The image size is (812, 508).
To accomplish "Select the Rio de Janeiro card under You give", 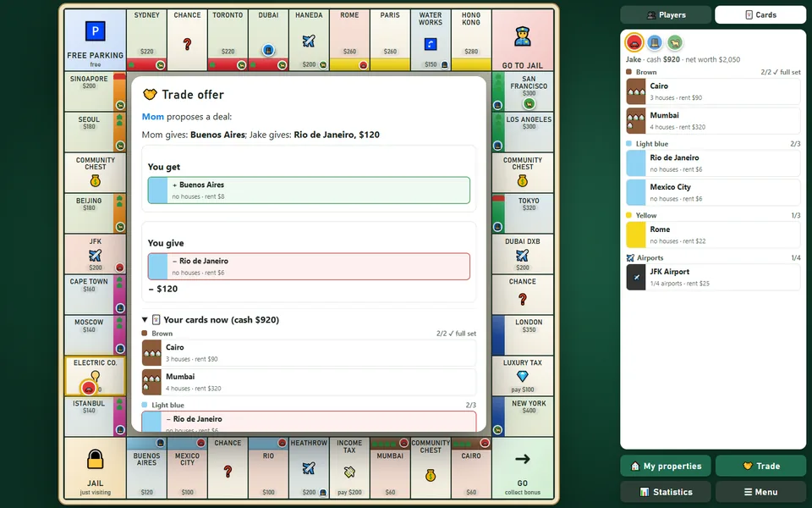I will [309, 267].
